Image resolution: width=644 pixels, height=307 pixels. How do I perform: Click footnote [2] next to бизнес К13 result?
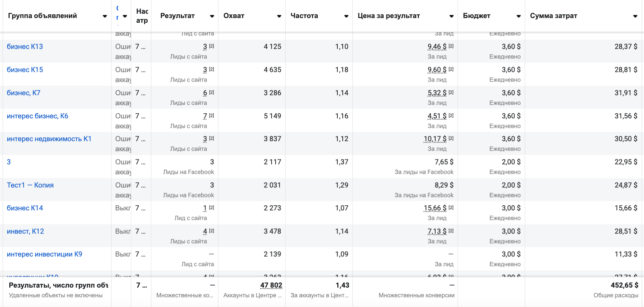(x=211, y=46)
